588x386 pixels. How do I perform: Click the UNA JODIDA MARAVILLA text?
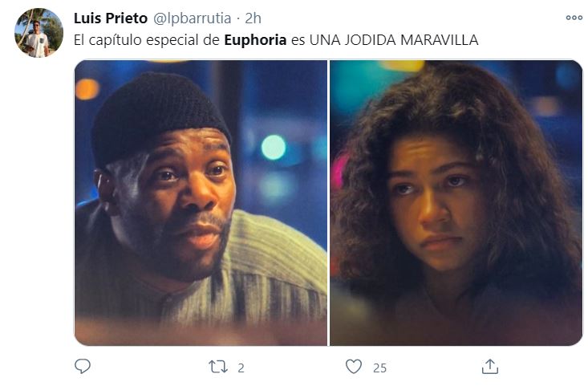pos(394,40)
